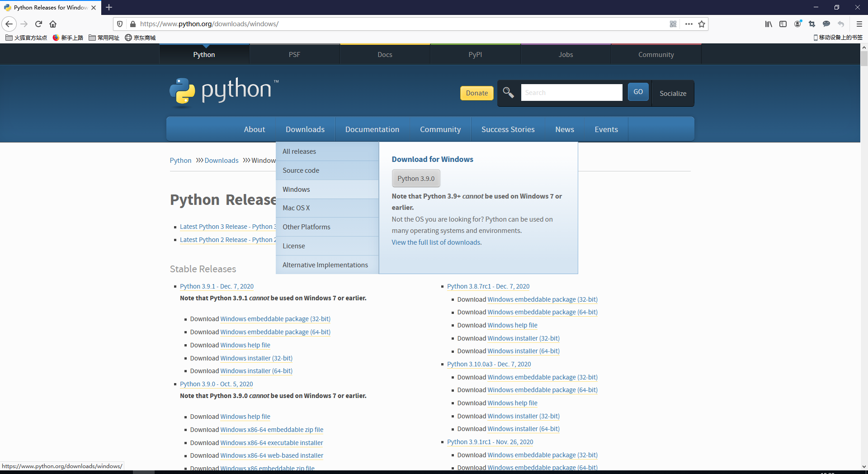The height and width of the screenshot is (474, 868).
Task: Choose Other Platforms in Downloads submenu
Action: [327, 227]
